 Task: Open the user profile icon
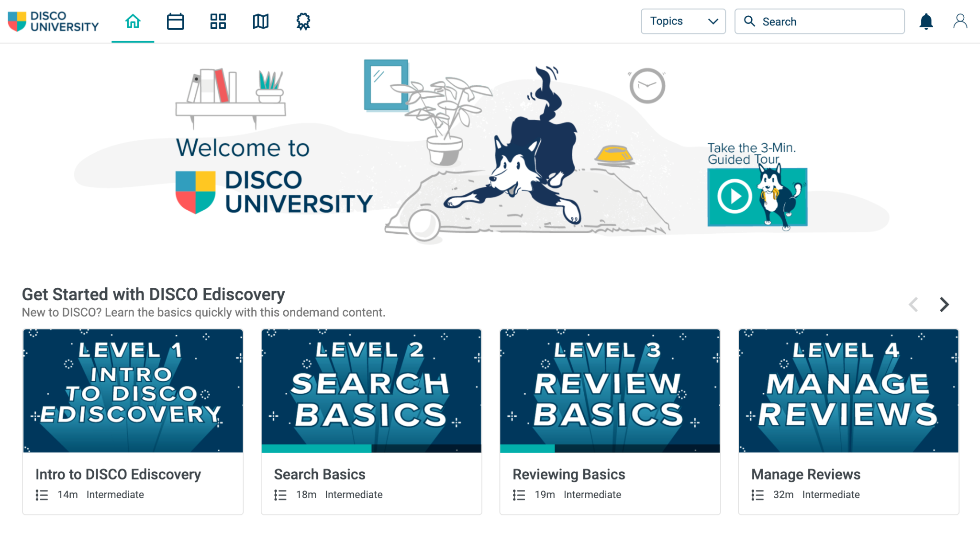pos(960,22)
